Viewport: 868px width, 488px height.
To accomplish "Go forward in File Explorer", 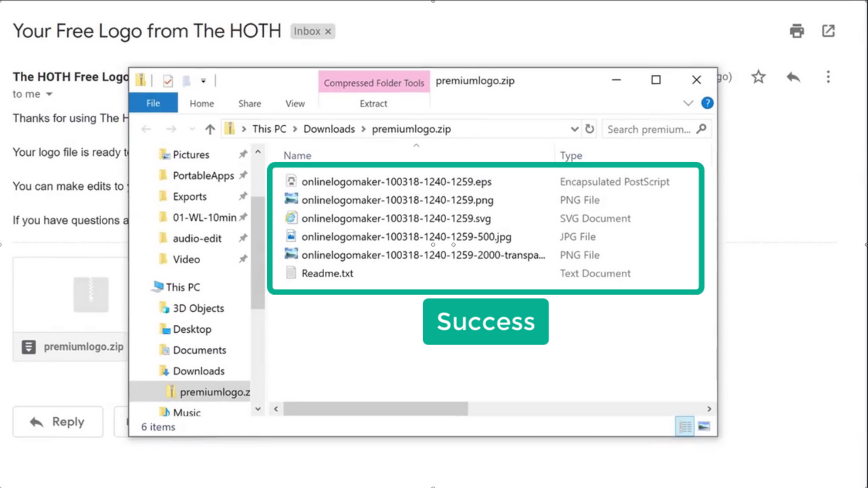I will [172, 129].
